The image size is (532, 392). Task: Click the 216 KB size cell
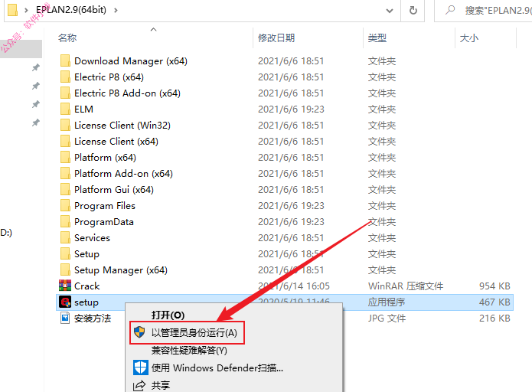(x=494, y=318)
